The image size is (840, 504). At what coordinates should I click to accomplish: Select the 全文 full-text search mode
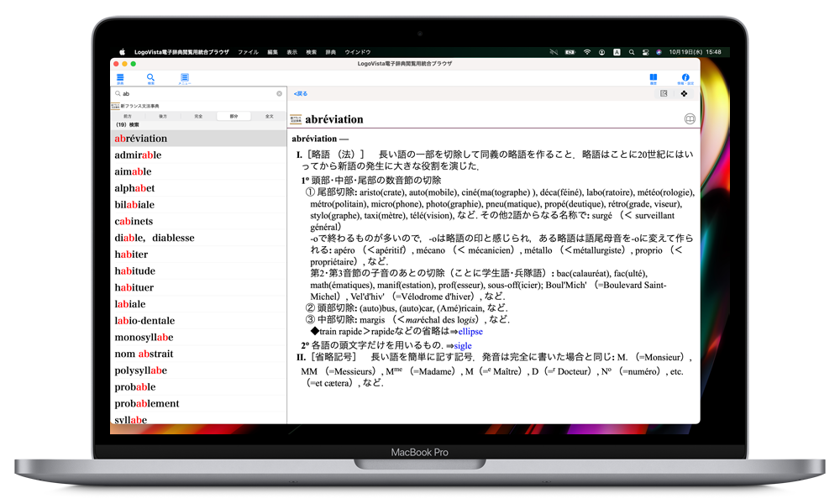click(269, 116)
